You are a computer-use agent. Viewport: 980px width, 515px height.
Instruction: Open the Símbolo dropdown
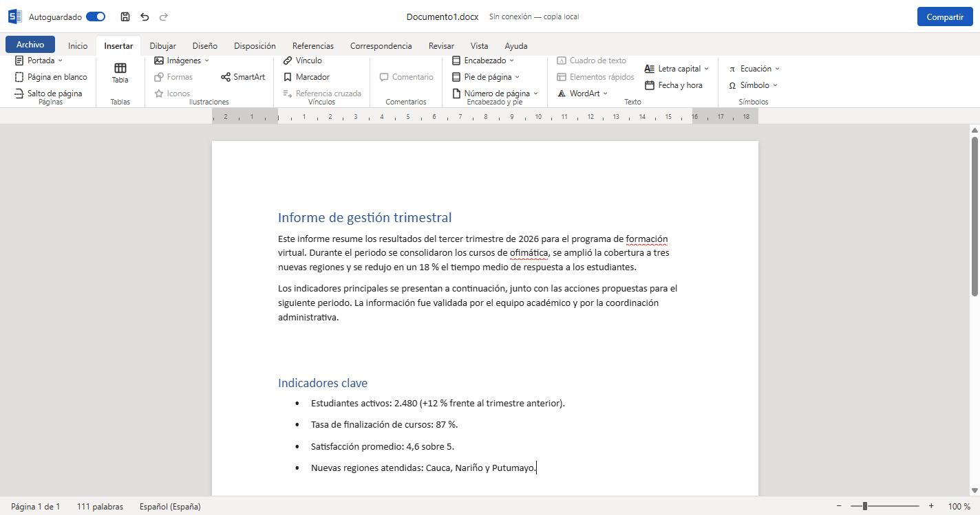click(x=753, y=85)
